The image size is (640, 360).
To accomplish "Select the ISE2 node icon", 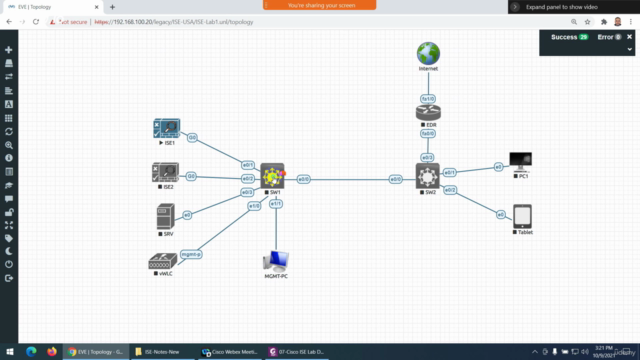I will [165, 172].
